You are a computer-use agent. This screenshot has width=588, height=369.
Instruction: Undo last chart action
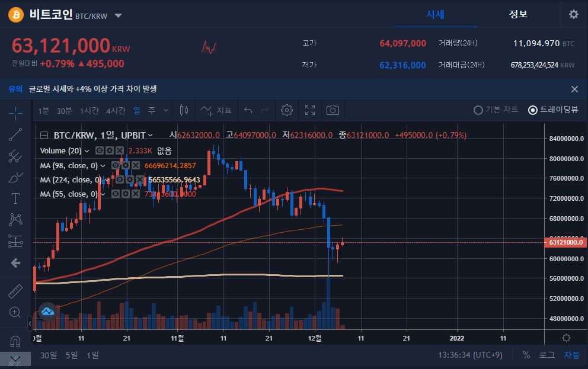pyautogui.click(x=248, y=110)
